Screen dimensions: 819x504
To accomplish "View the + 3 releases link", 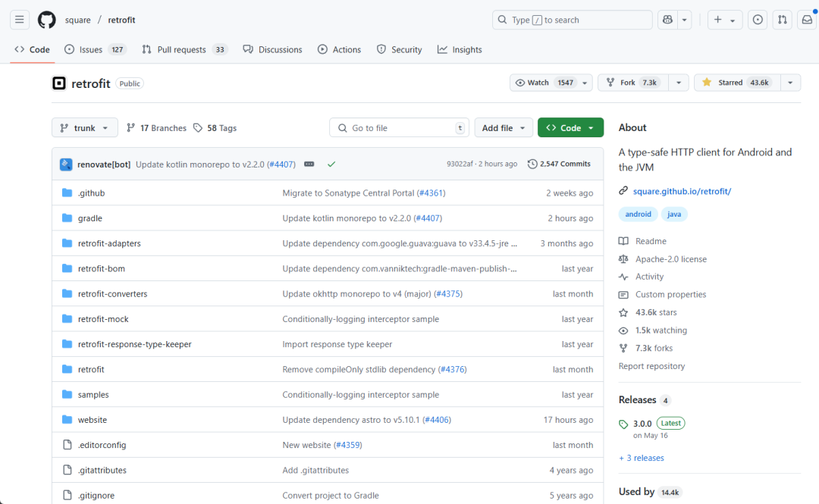I will coord(641,458).
